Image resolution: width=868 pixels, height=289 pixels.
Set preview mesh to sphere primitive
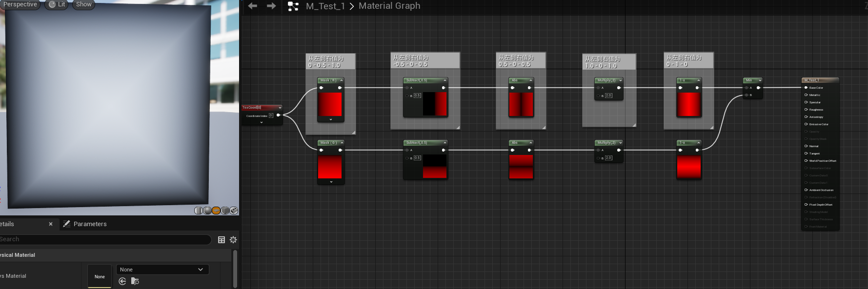pos(207,211)
